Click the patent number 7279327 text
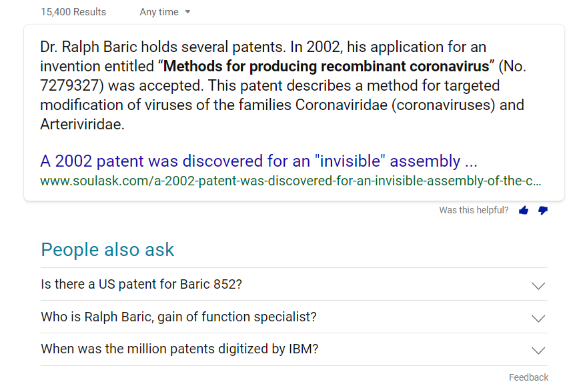This screenshot has height=392, width=587. pos(69,85)
